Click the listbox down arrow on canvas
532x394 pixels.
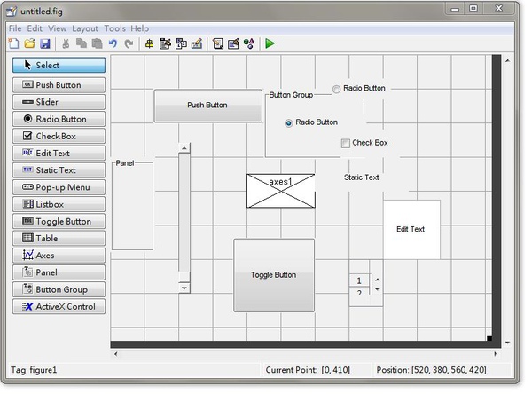[x=378, y=289]
